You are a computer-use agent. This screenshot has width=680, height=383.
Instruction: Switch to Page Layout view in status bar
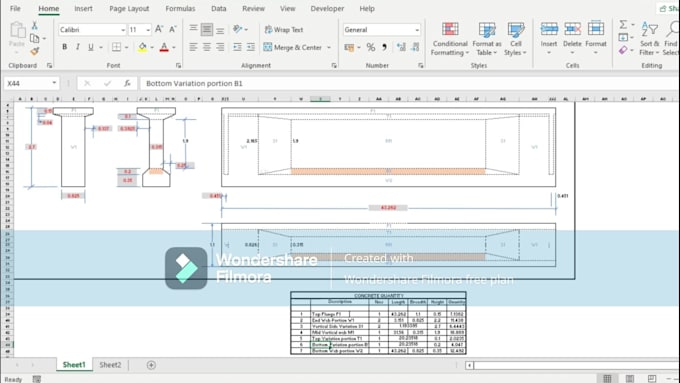(x=630, y=379)
